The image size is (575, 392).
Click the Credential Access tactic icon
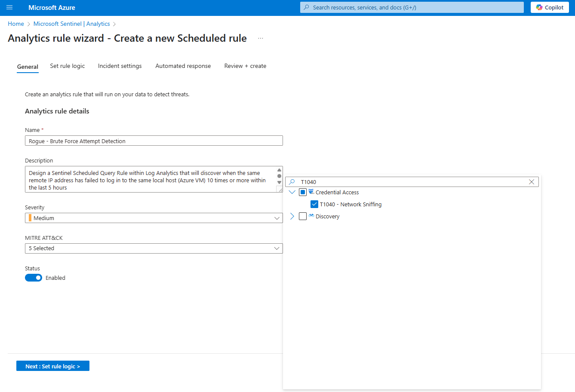(311, 192)
